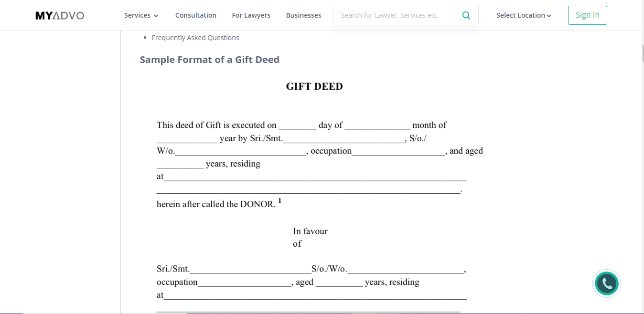Screen dimensions: 644x314
Task: Click the Sample Format of a Gift Deed heading
Action: tap(209, 59)
